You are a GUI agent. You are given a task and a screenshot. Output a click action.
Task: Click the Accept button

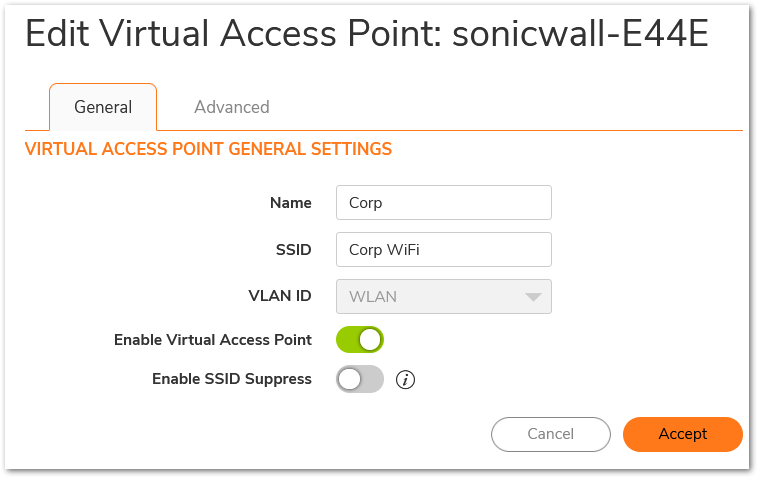tap(683, 434)
